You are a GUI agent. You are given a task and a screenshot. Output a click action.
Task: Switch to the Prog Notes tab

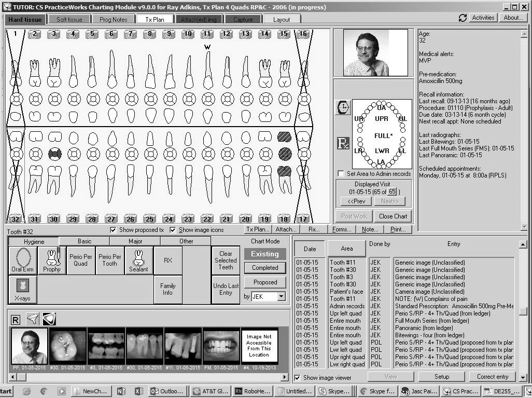[114, 19]
